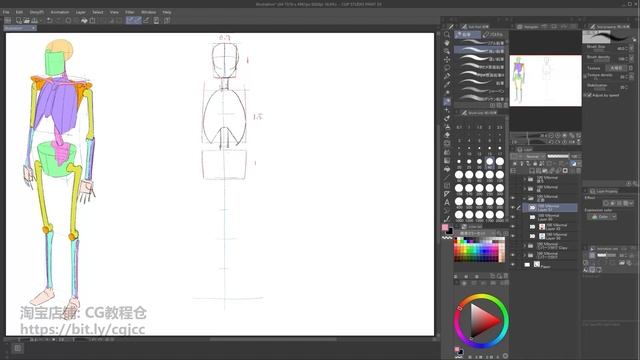Select the Move layer tool
The width and height of the screenshot is (640, 360).
tap(447, 60)
